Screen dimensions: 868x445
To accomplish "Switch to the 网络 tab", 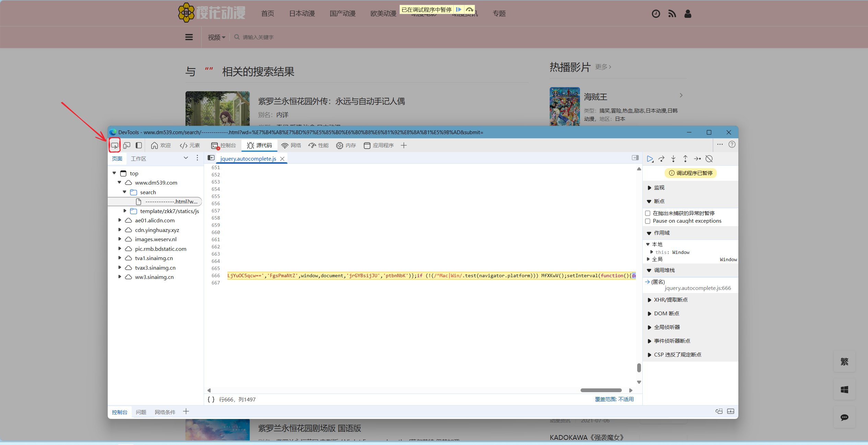I will click(291, 145).
